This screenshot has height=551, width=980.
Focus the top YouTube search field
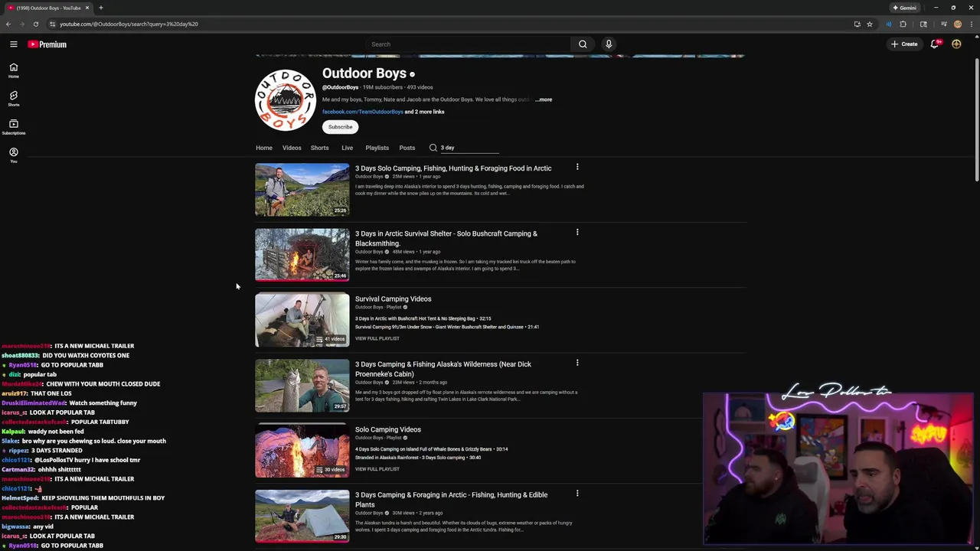(x=468, y=44)
